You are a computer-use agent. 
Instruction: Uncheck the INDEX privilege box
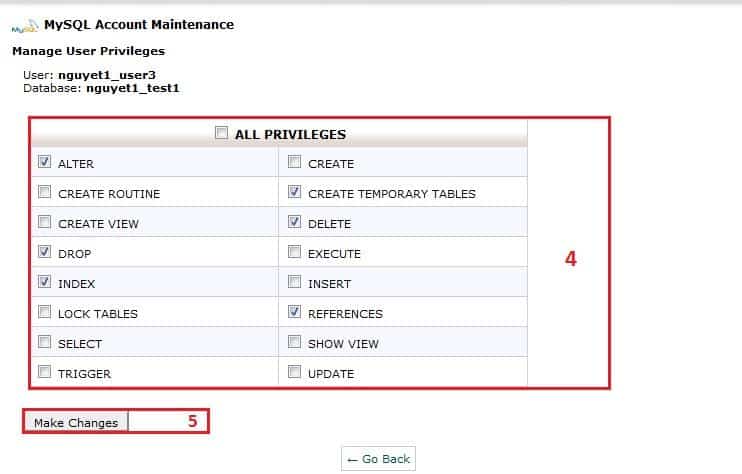(44, 282)
